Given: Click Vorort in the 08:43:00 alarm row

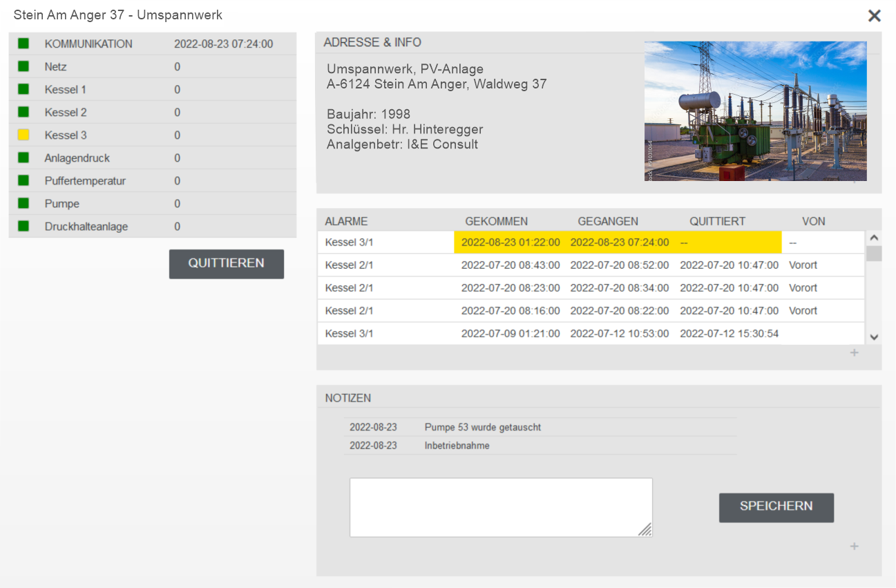Looking at the screenshot, I should coord(803,265).
